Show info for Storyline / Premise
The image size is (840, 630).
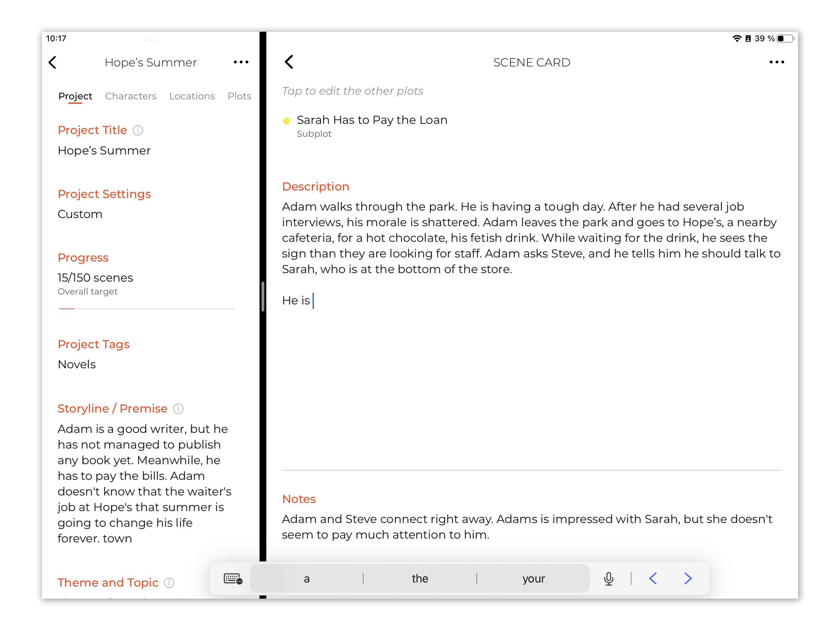click(178, 409)
